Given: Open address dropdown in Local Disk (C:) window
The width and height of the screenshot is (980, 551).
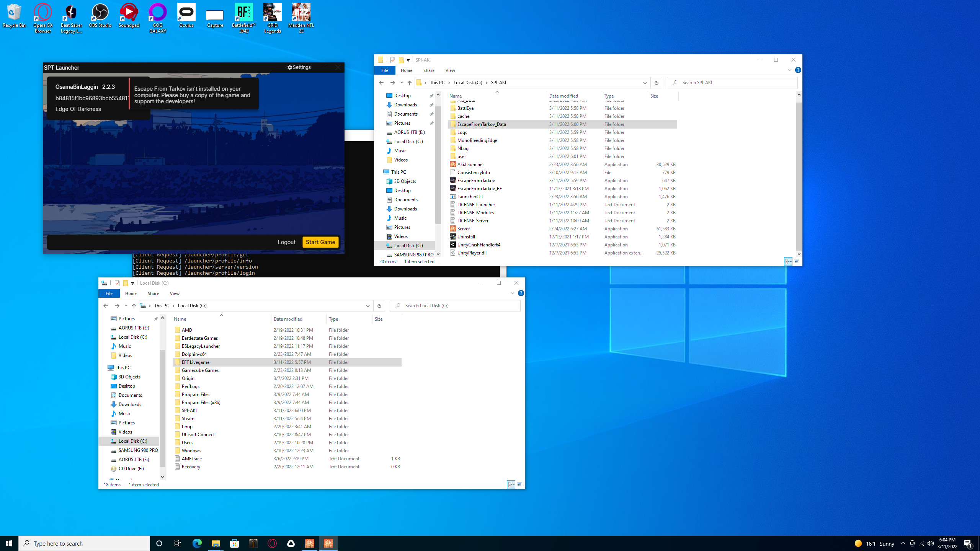Looking at the screenshot, I should tap(367, 306).
